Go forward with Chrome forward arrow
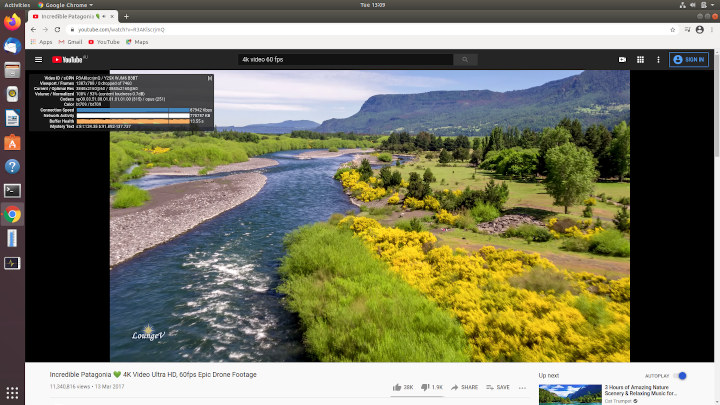Screen dimensions: 720x405 [45, 29]
